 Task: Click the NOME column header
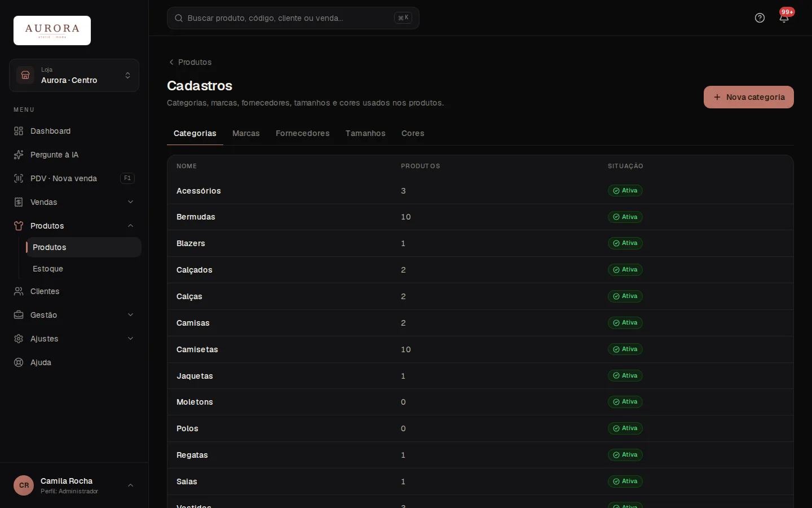point(187,166)
